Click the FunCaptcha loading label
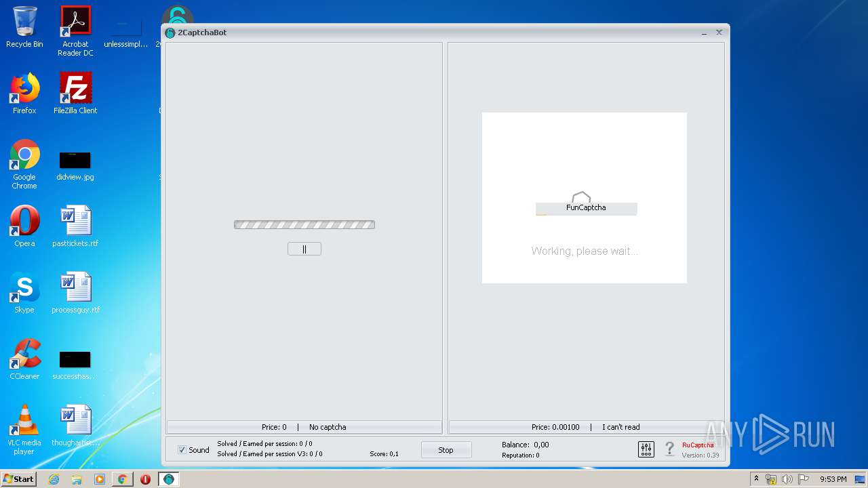 pyautogui.click(x=587, y=208)
